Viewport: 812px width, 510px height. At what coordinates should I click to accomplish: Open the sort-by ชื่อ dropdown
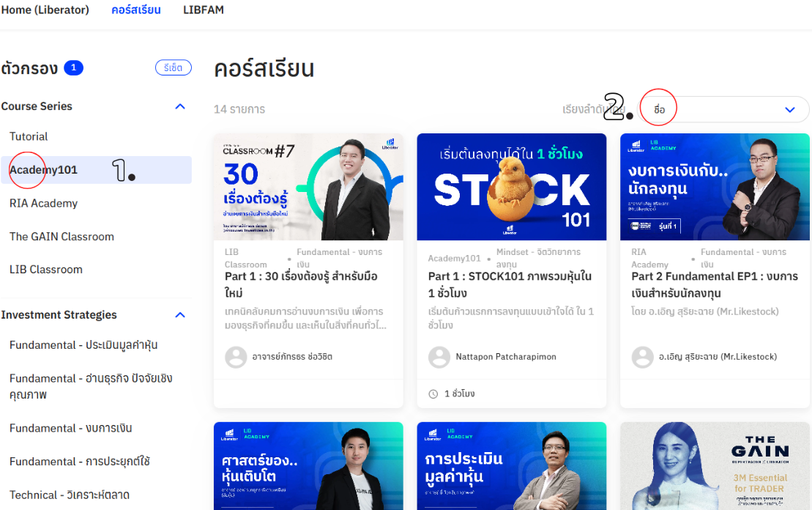(x=723, y=109)
